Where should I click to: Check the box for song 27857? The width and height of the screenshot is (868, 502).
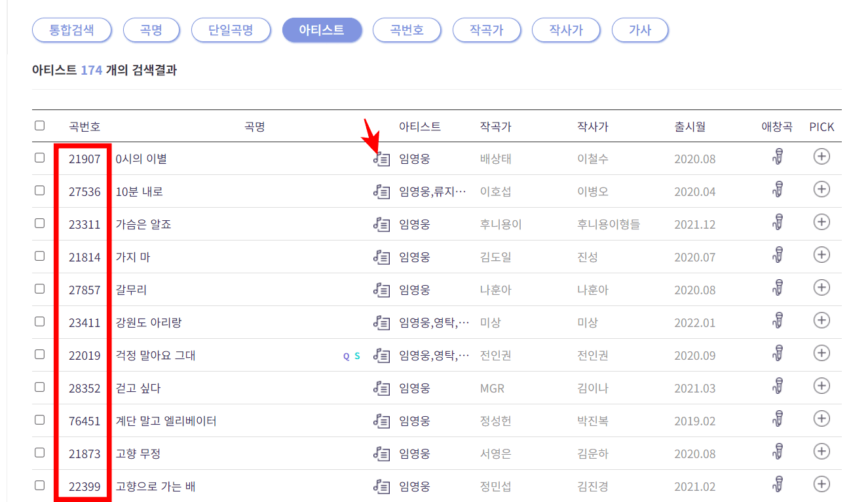click(40, 289)
